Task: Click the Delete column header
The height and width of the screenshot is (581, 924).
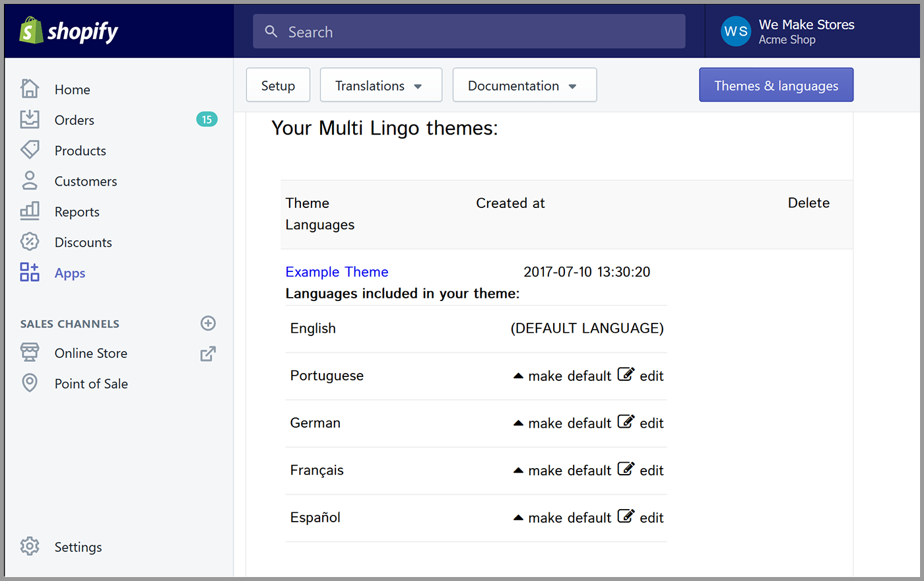Action: click(x=808, y=203)
